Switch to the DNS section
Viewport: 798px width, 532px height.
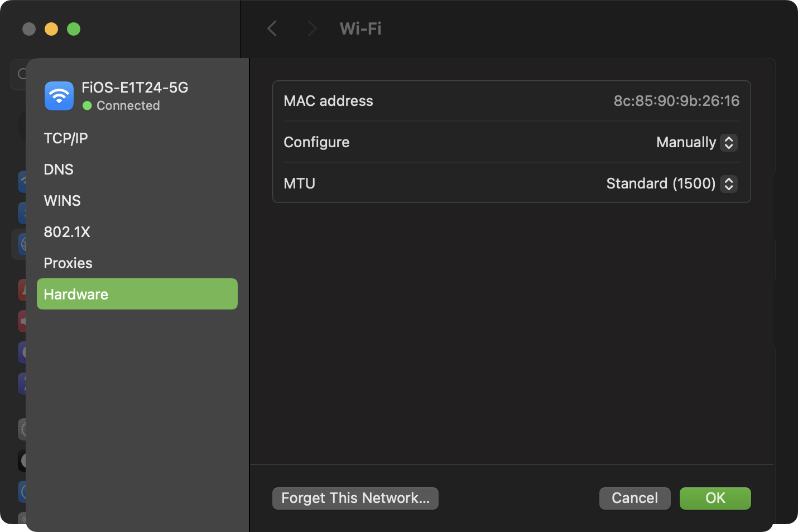point(59,170)
